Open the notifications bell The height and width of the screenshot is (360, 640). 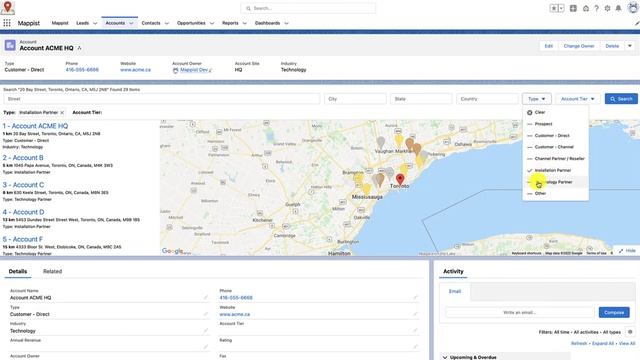click(x=618, y=8)
